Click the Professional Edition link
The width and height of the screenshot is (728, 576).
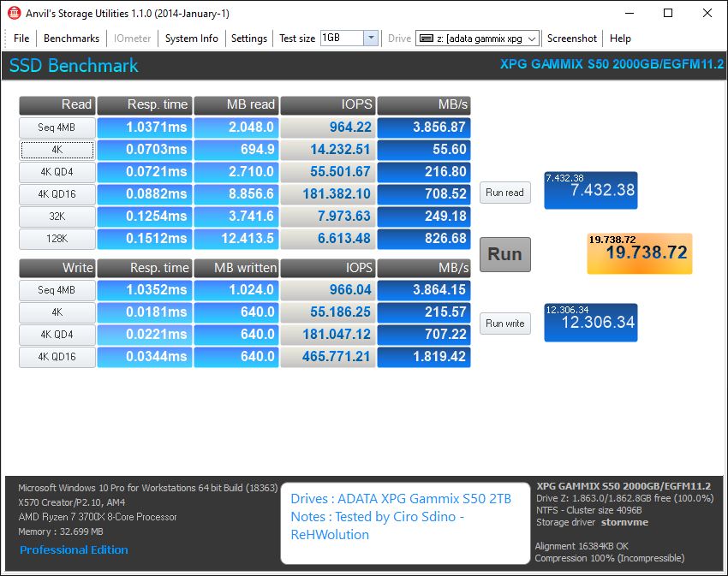[x=74, y=550]
